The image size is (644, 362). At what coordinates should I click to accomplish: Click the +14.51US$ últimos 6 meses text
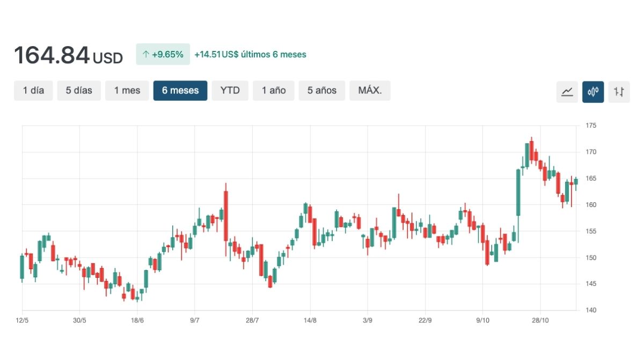pyautogui.click(x=250, y=54)
